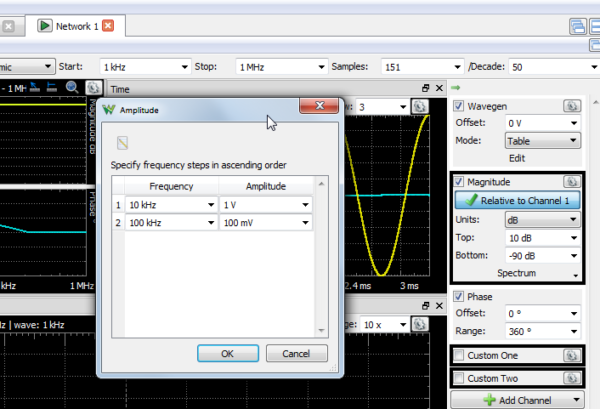Open Custom Two settings gear
This screenshot has height=409, width=600.
[572, 378]
